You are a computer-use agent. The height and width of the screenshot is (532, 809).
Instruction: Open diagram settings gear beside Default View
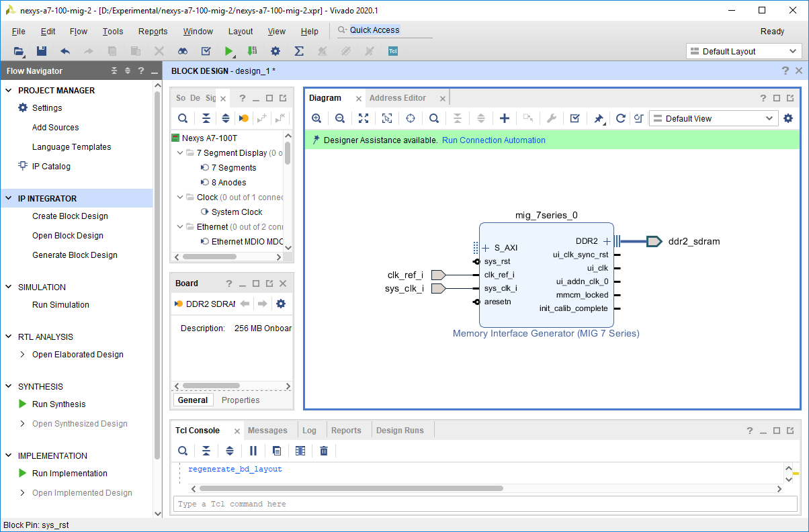[x=788, y=118]
